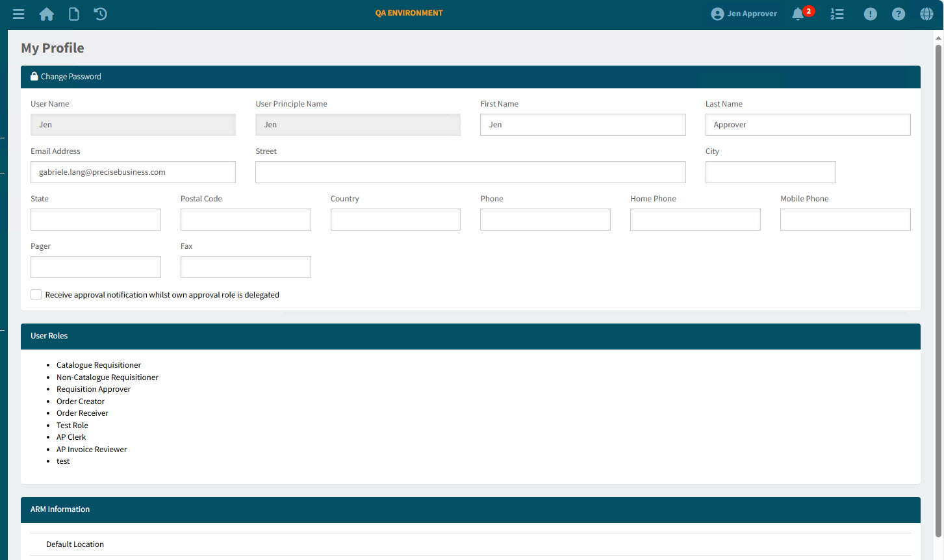Click the ARM Information section header
The width and height of the screenshot is (944, 560).
click(x=470, y=509)
